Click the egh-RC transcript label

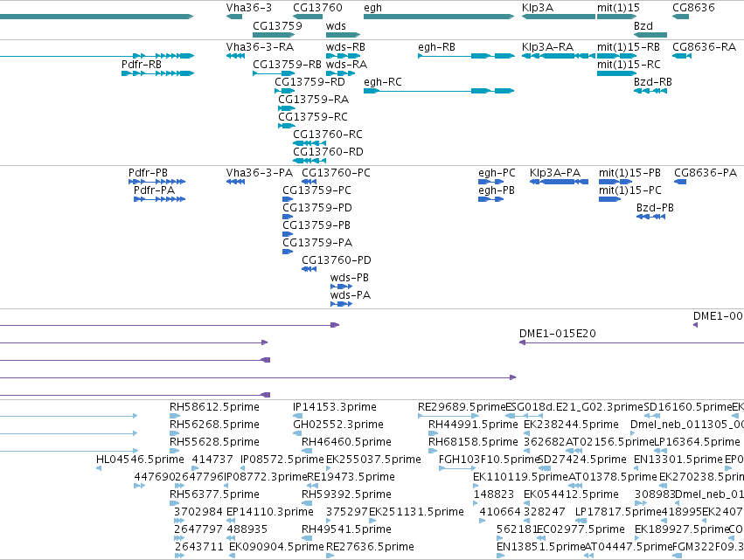click(x=382, y=81)
